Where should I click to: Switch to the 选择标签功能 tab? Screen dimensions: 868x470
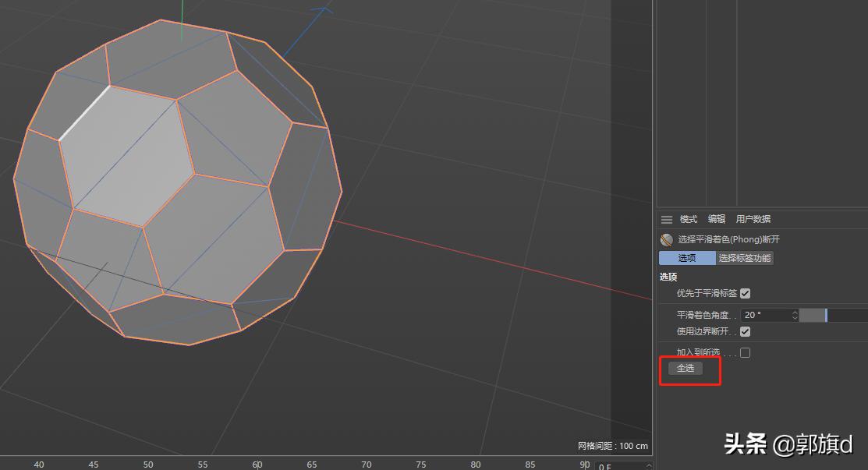pos(745,257)
